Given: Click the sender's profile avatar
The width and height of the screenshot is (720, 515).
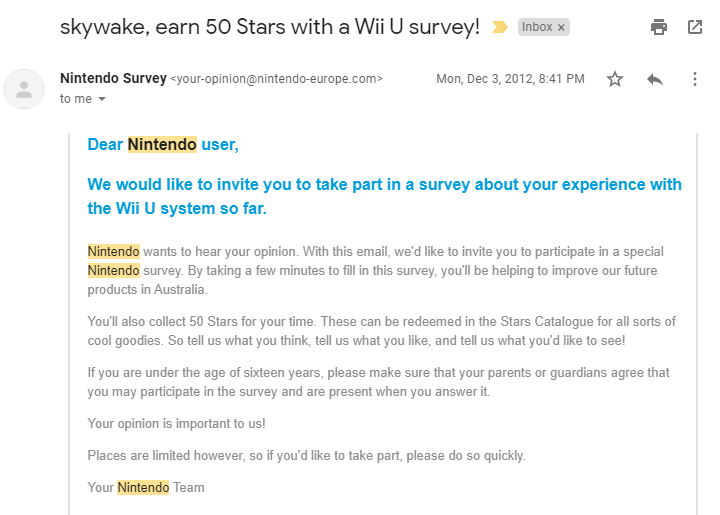Looking at the screenshot, I should point(24,89).
